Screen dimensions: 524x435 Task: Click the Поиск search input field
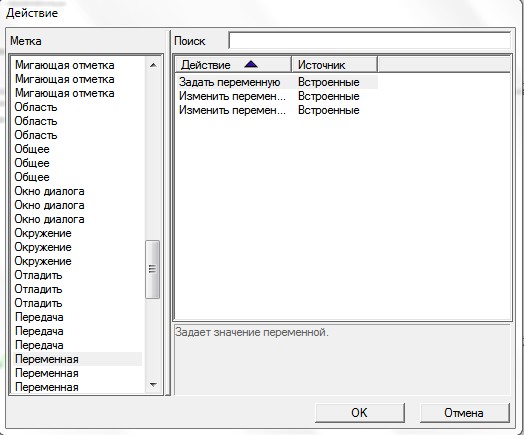[x=370, y=41]
